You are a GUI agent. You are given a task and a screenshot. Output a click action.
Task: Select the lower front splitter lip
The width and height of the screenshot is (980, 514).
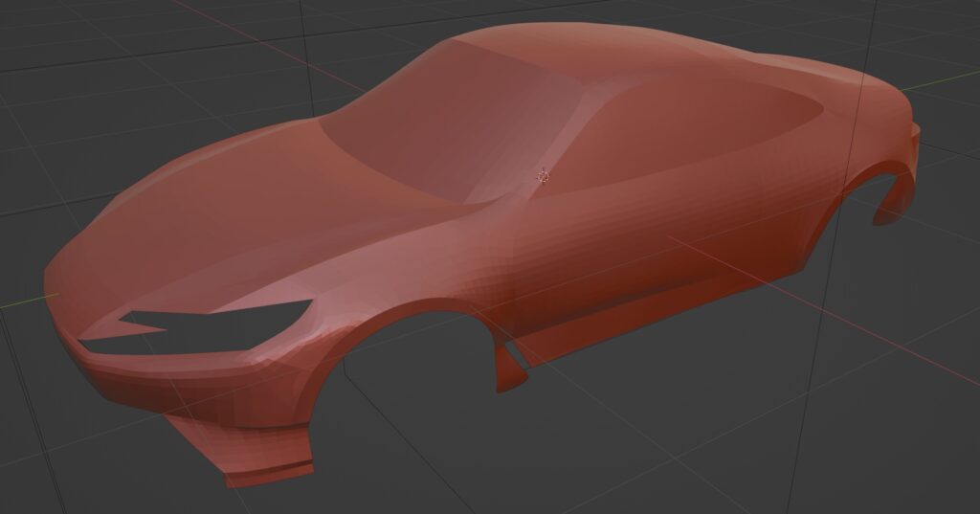point(270,473)
